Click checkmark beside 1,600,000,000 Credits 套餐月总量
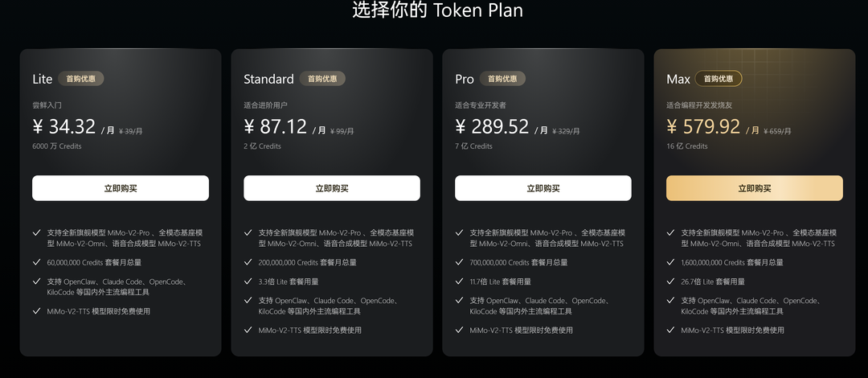 [x=671, y=262]
